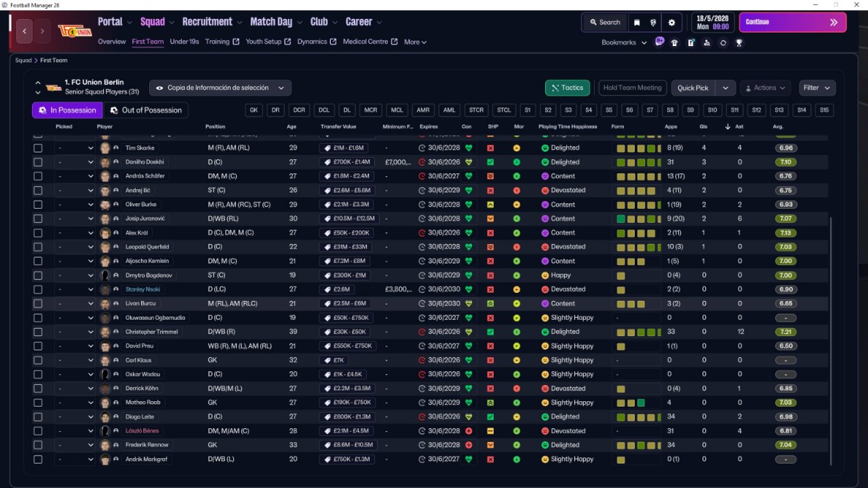Screen dimensions: 868x488
Task: Open the trophy icon in bookmarks bar
Action: coord(739,43)
